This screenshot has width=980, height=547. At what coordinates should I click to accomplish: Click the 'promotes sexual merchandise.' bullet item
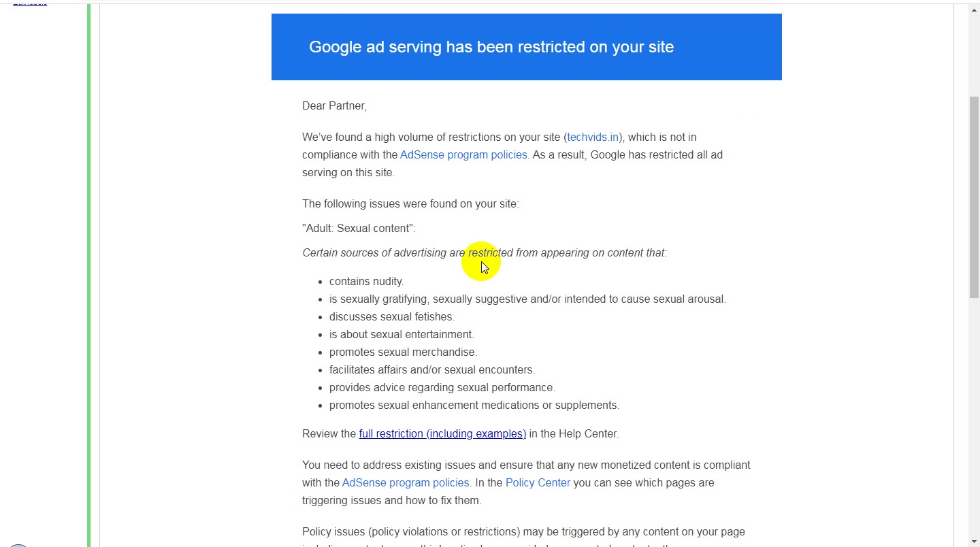403,352
